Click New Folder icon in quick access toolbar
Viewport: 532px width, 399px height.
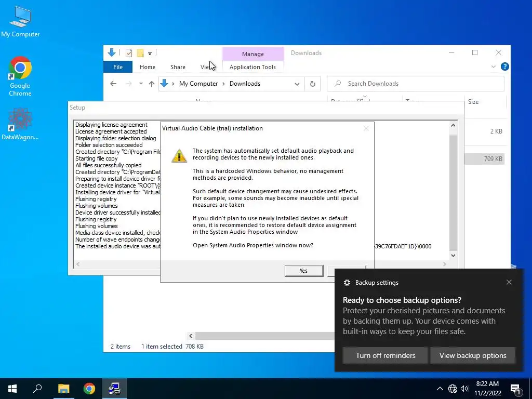[140, 53]
